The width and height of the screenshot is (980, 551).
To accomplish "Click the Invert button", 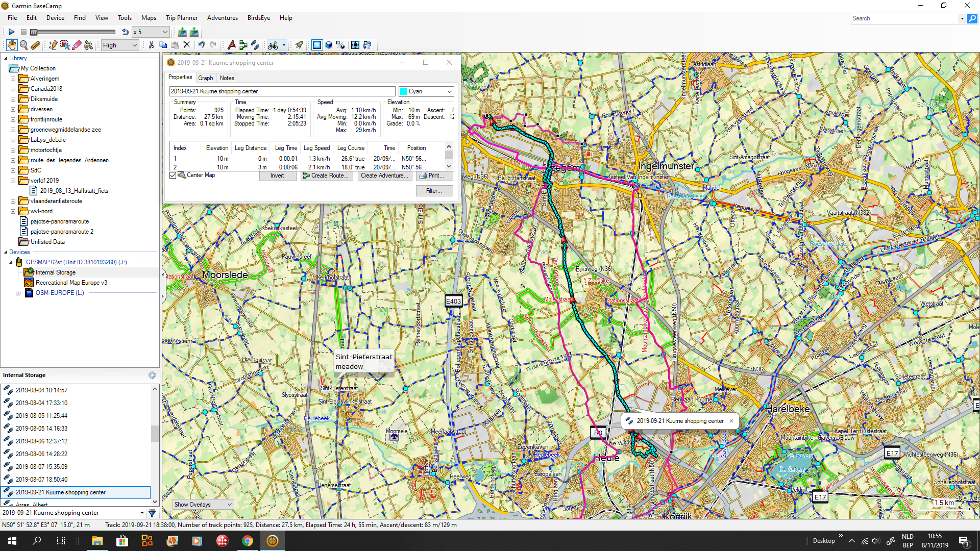I will point(277,176).
